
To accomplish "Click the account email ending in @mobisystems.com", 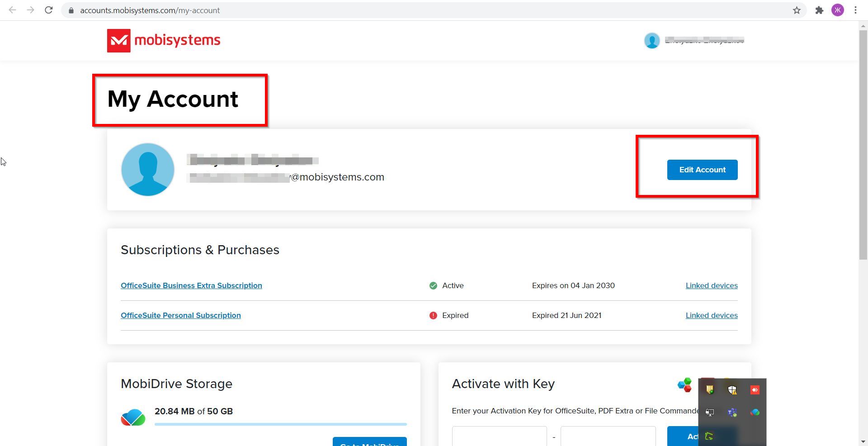I will (x=286, y=177).
